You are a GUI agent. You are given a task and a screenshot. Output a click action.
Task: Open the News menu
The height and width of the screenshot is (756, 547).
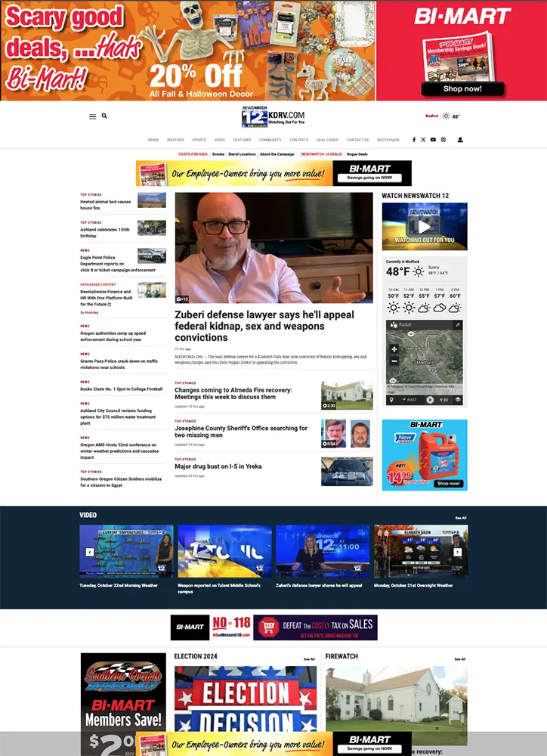point(153,140)
